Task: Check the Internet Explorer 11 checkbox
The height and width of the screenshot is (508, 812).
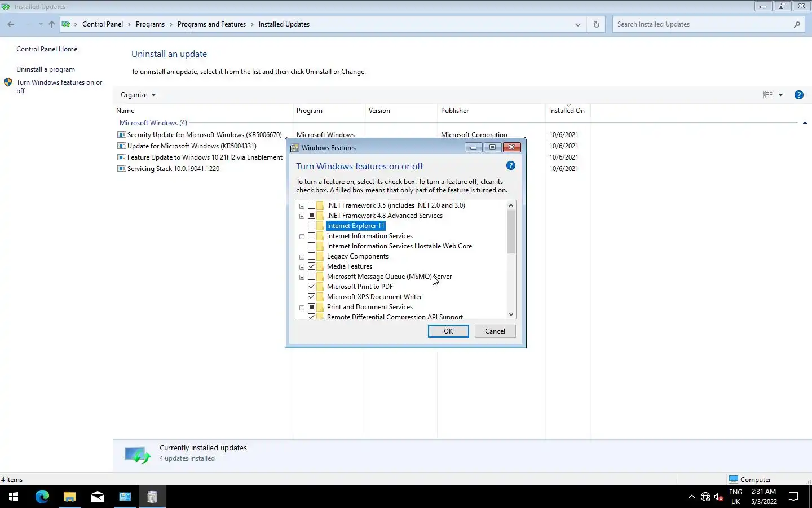Action: [x=311, y=226]
